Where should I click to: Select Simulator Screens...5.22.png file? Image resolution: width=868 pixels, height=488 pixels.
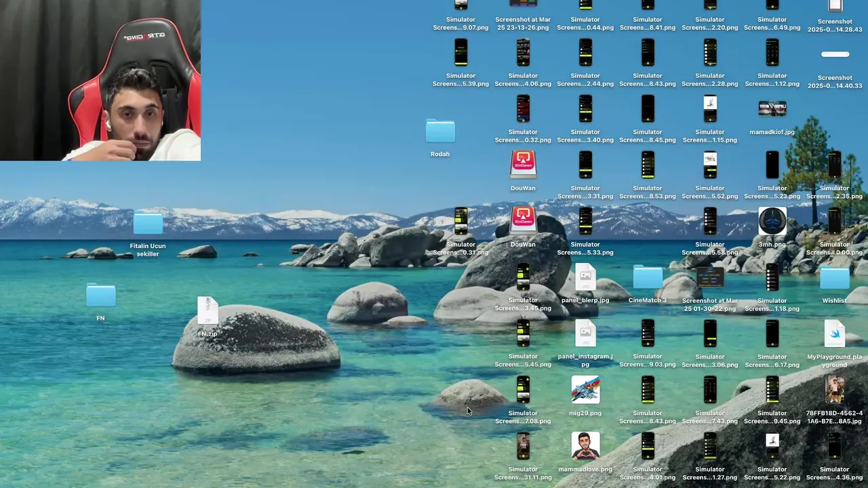[x=772, y=446]
